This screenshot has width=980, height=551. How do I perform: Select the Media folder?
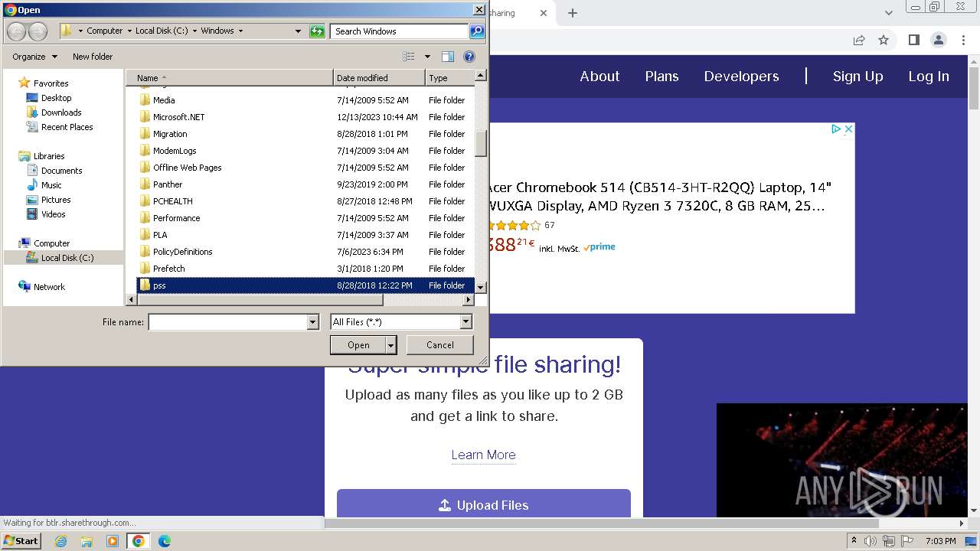click(x=305, y=100)
